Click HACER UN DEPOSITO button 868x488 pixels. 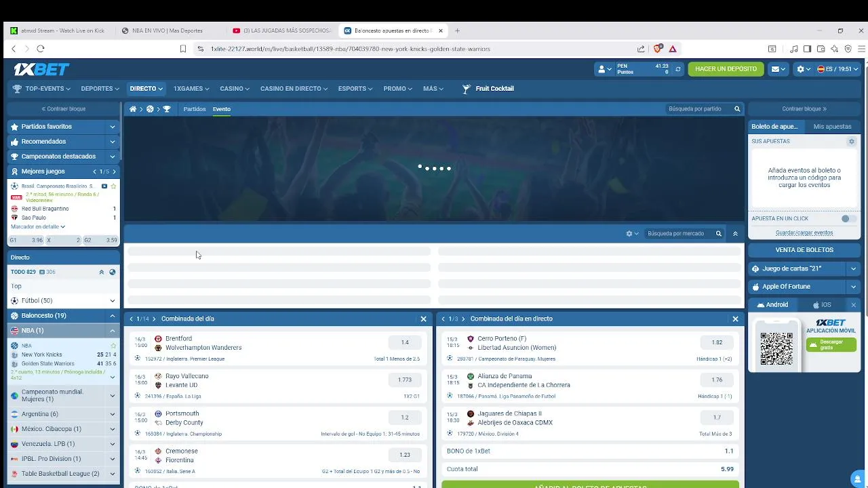pos(726,69)
